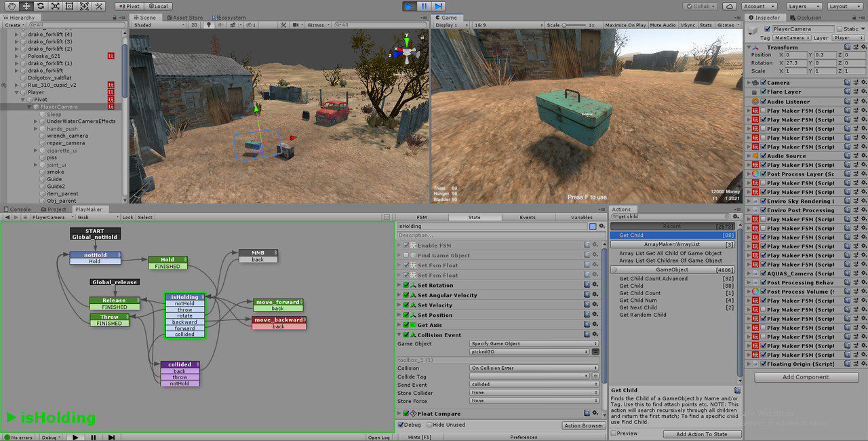The width and height of the screenshot is (868, 441).
Task: Switch to the Asset Store tab
Action: pos(184,18)
